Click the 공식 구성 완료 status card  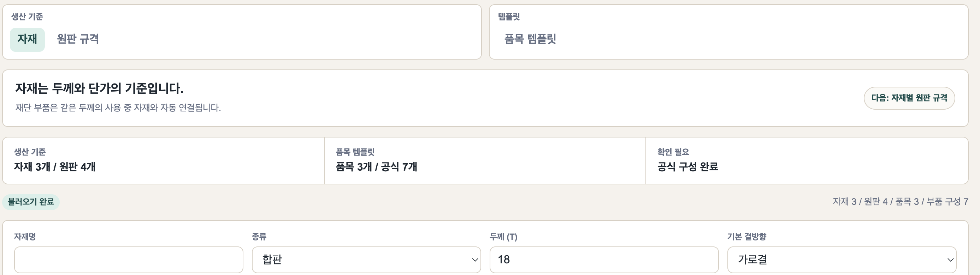[x=807, y=160]
